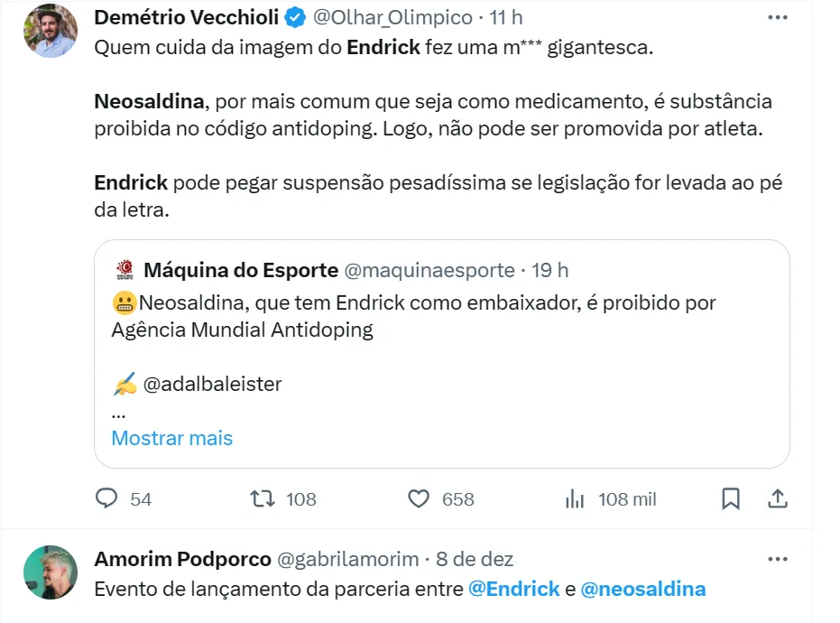Click the blue verified badge next to Demétrio
The height and width of the screenshot is (623, 840).
[x=295, y=17]
